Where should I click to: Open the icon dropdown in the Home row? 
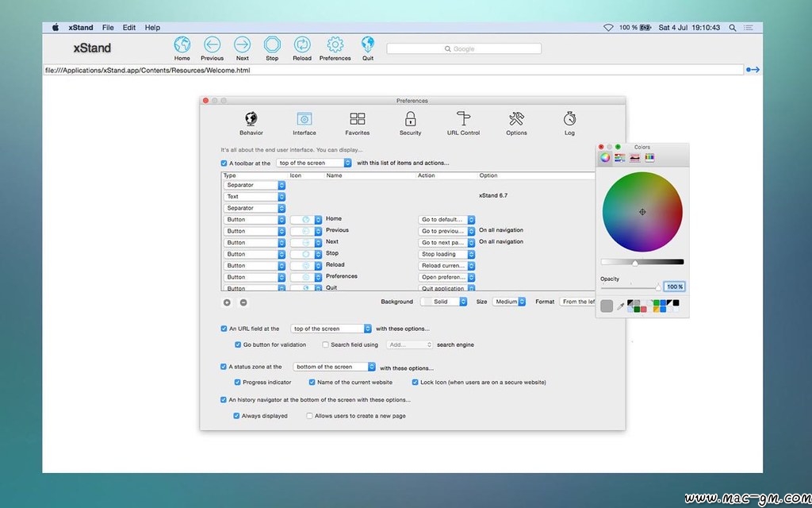pyautogui.click(x=306, y=219)
